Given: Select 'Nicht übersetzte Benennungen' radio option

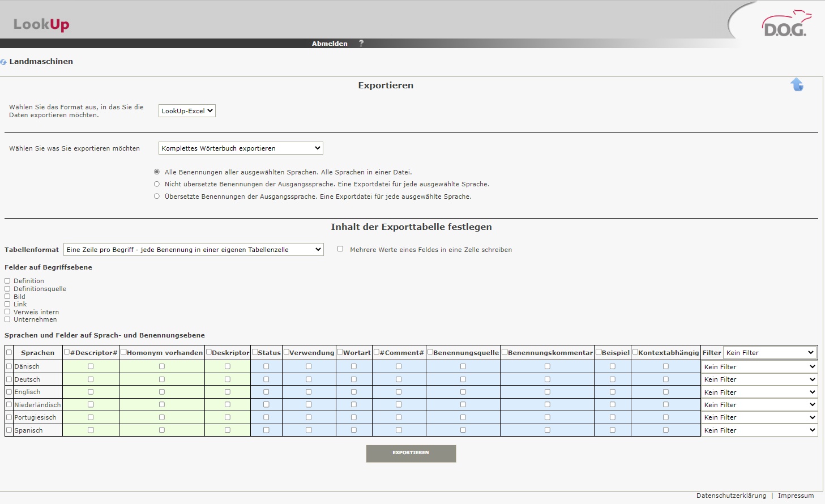Looking at the screenshot, I should click(x=157, y=184).
